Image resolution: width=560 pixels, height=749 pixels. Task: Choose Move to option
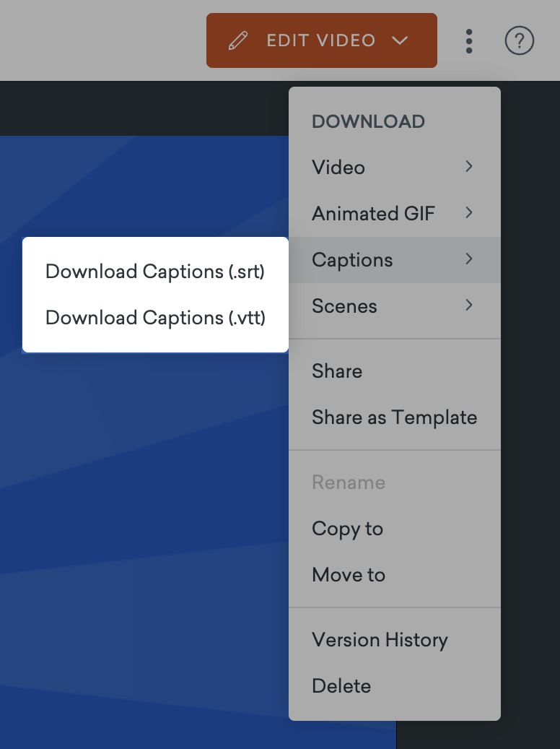pyautogui.click(x=394, y=575)
